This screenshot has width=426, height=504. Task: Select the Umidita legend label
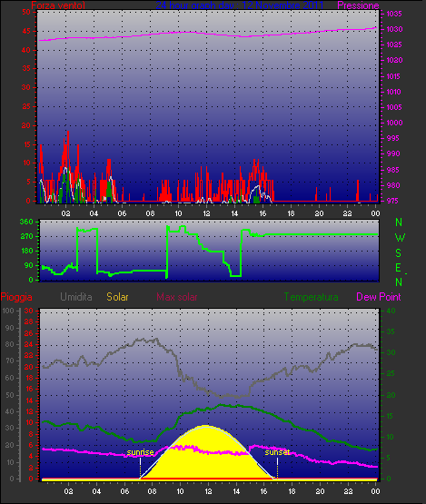tap(76, 297)
